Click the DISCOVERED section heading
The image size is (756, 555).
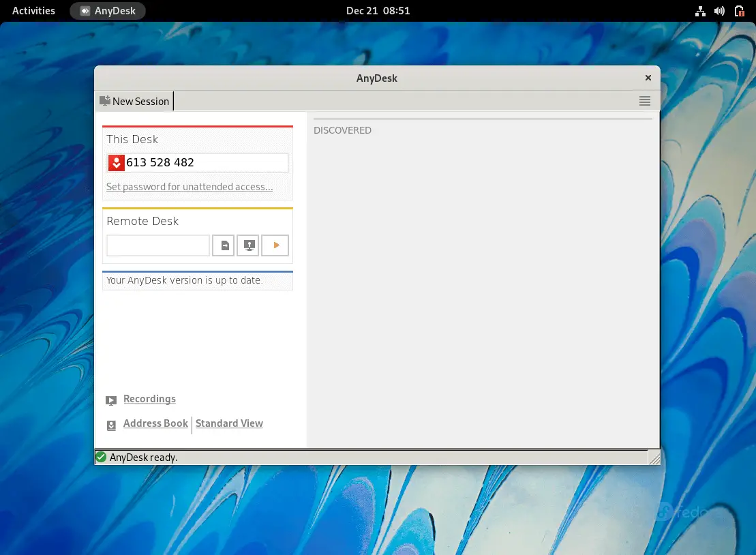click(x=342, y=130)
